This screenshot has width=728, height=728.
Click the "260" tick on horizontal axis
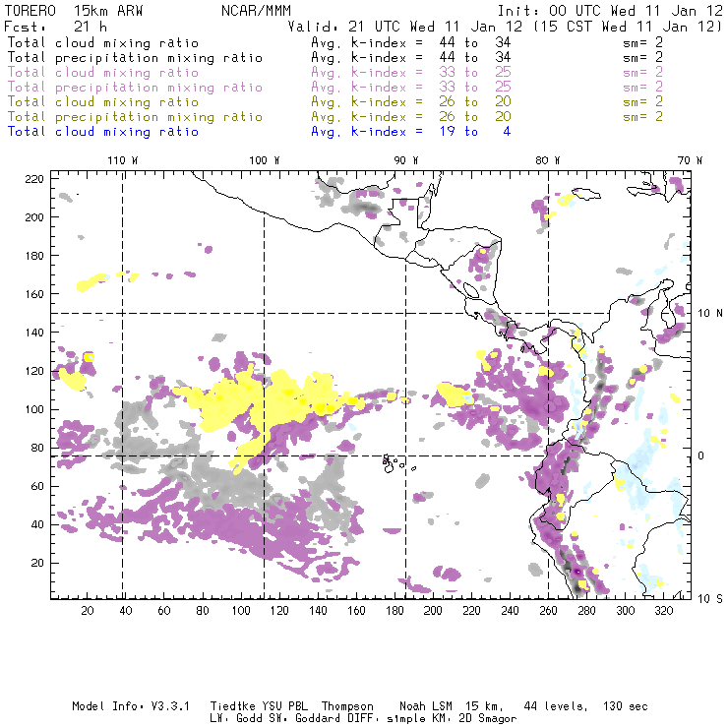coord(548,611)
